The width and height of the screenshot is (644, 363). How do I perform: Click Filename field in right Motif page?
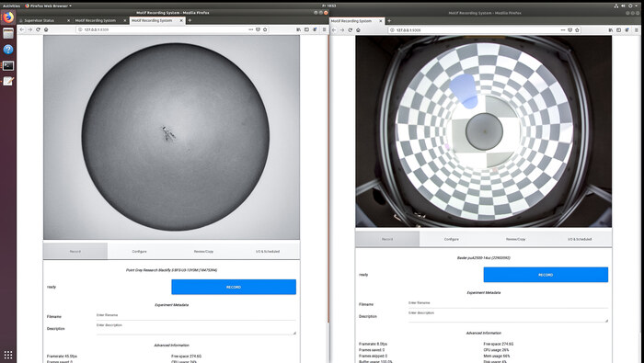[x=508, y=303]
